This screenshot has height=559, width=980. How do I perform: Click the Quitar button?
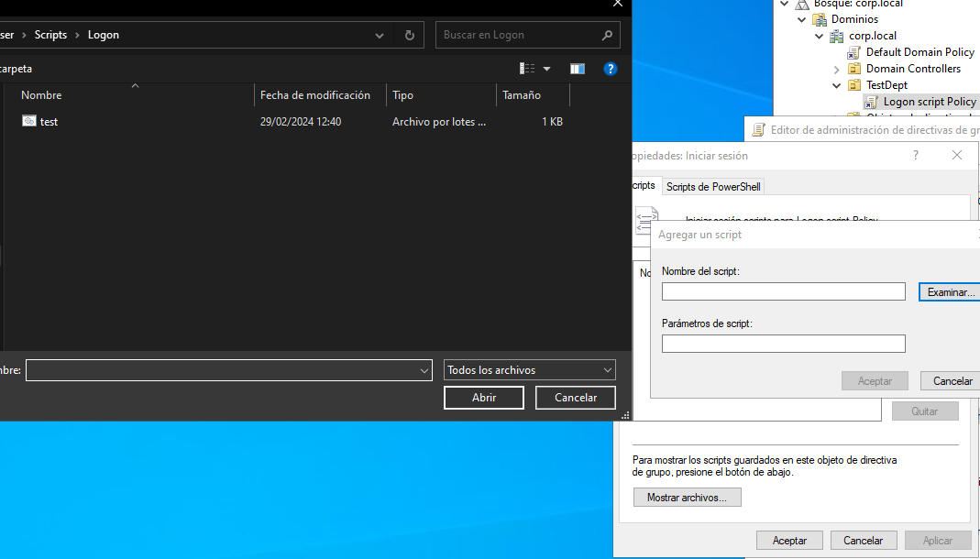(x=925, y=411)
